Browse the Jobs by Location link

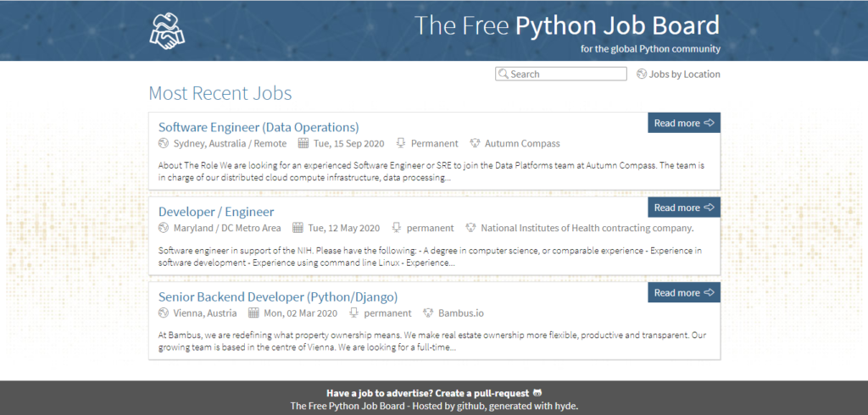tap(684, 75)
